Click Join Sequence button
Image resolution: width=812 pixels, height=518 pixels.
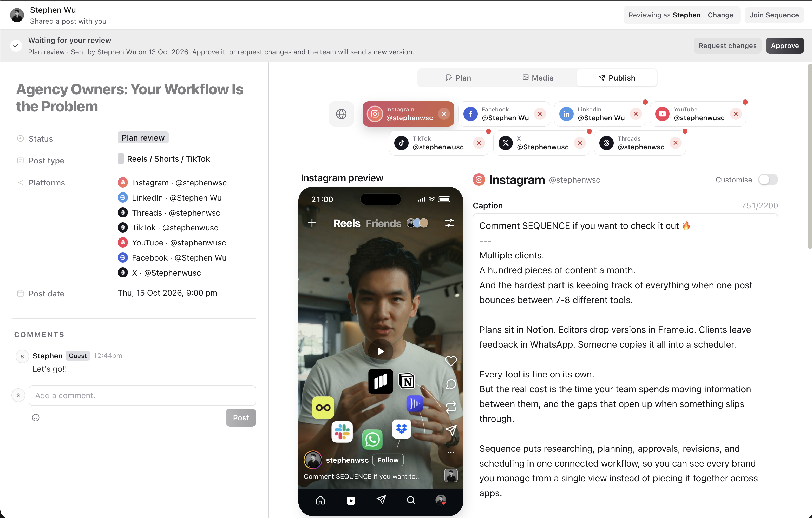[x=774, y=15]
